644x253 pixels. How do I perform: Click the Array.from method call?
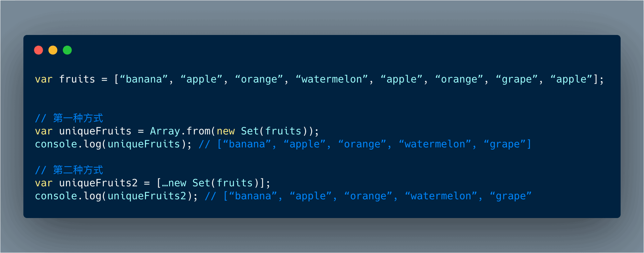[x=180, y=131]
